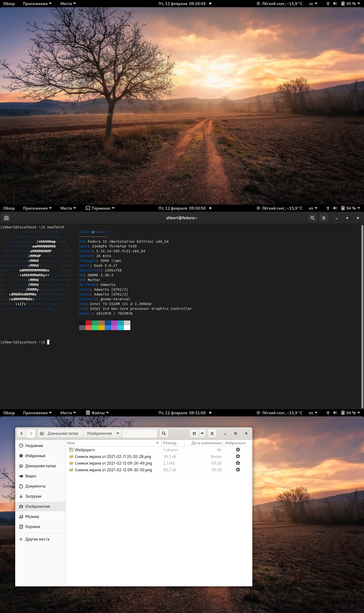Click the Wallpapers folder icon
This screenshot has height=613, width=364.
coord(71,450)
